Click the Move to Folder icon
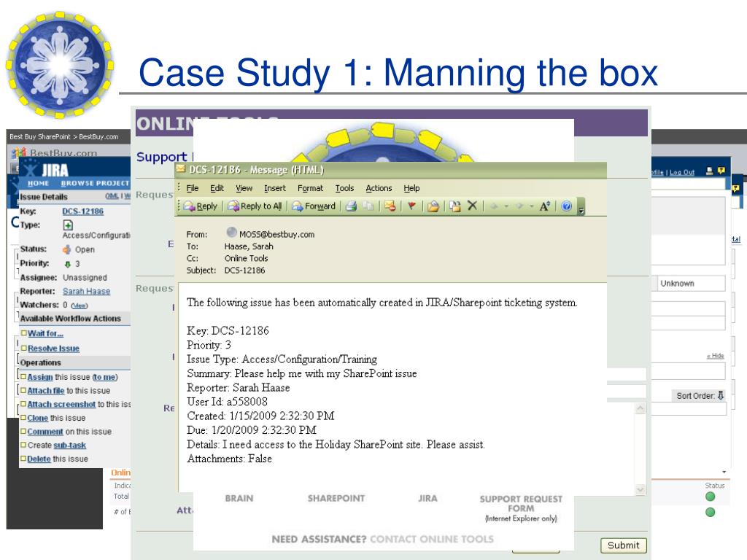This screenshot has height=560, width=747. (433, 206)
